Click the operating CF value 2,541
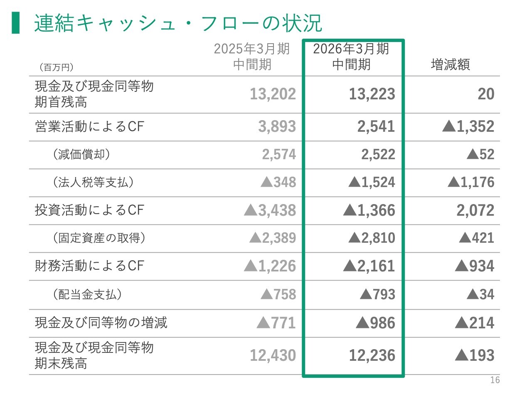Viewport: 532px width, 399px height. (x=376, y=126)
